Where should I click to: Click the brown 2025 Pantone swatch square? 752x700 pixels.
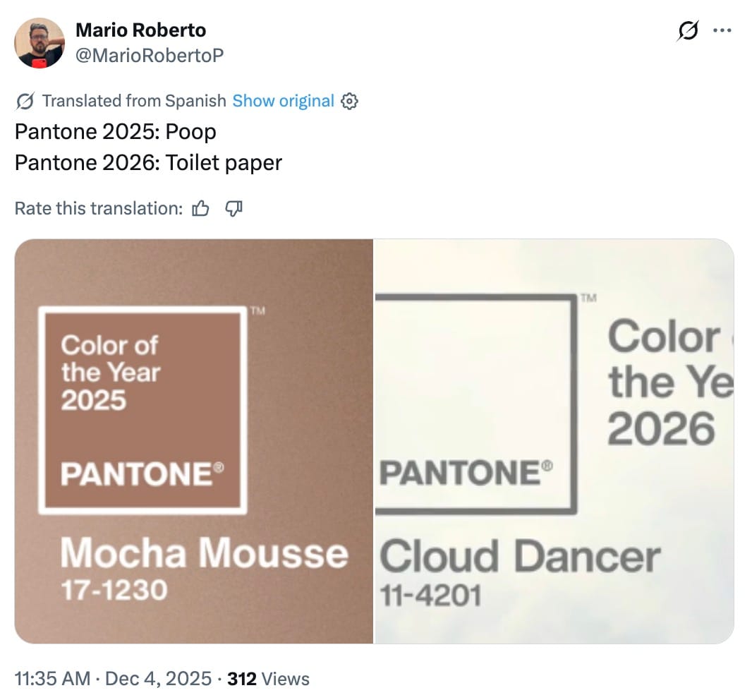142,410
